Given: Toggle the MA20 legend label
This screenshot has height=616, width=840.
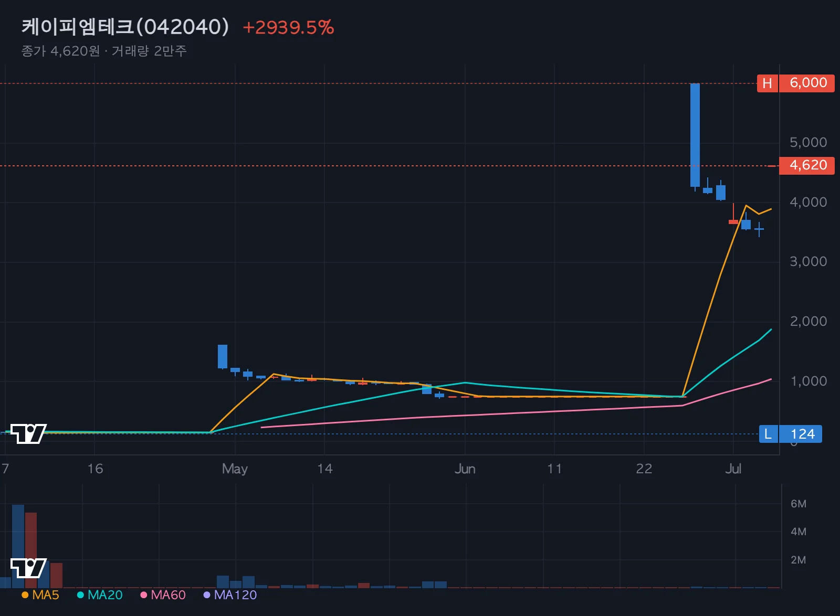Looking at the screenshot, I should (105, 595).
